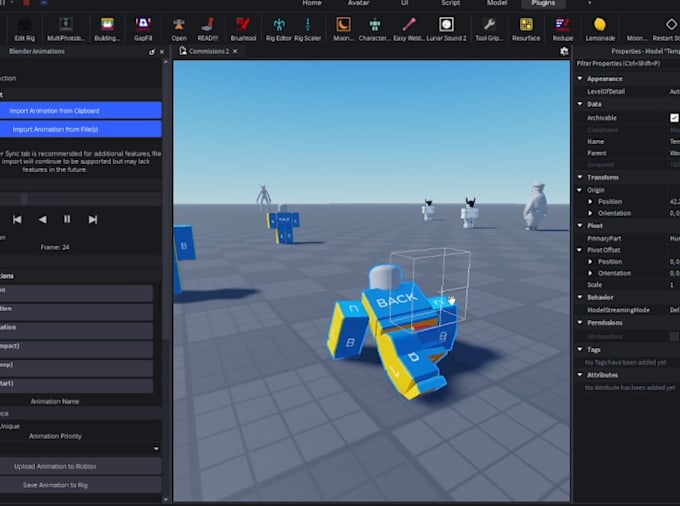Open the Moon... animator plugin with orange icon
This screenshot has height=506, width=680.
pos(343,29)
